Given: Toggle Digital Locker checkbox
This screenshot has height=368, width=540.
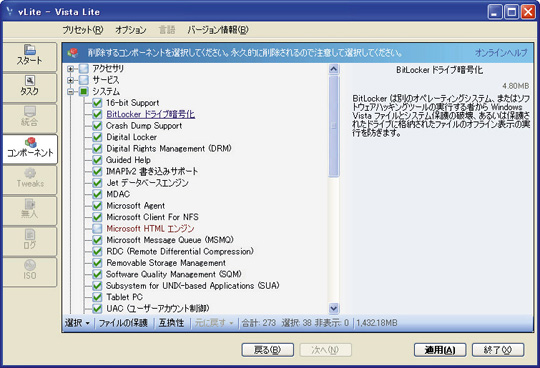Looking at the screenshot, I should (97, 137).
